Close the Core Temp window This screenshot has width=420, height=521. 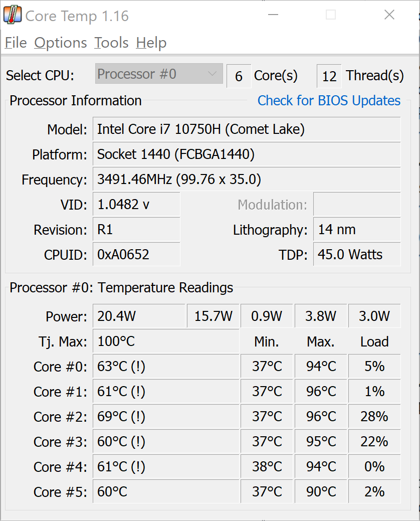pyautogui.click(x=389, y=15)
